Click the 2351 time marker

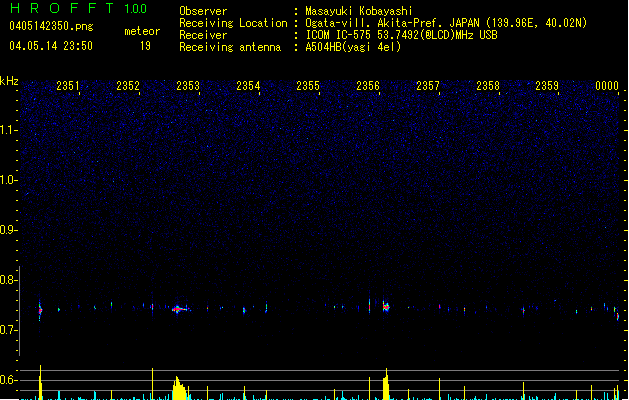tap(68, 86)
